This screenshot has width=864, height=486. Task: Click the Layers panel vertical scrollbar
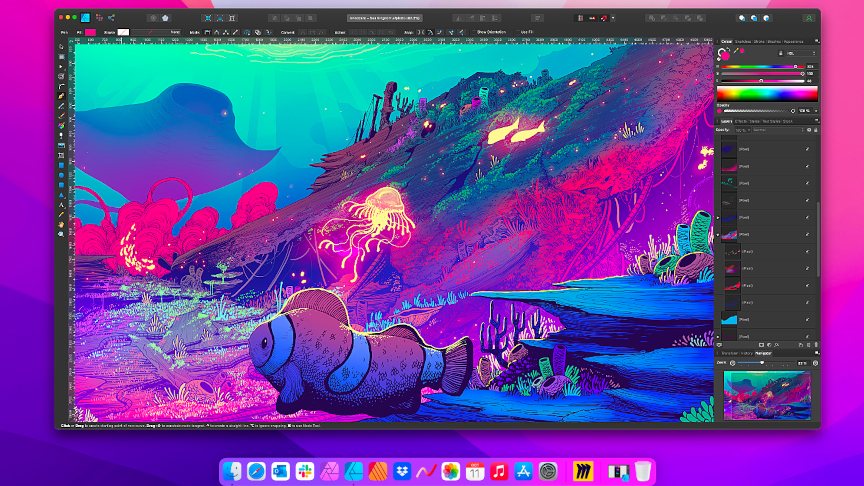tap(819, 239)
